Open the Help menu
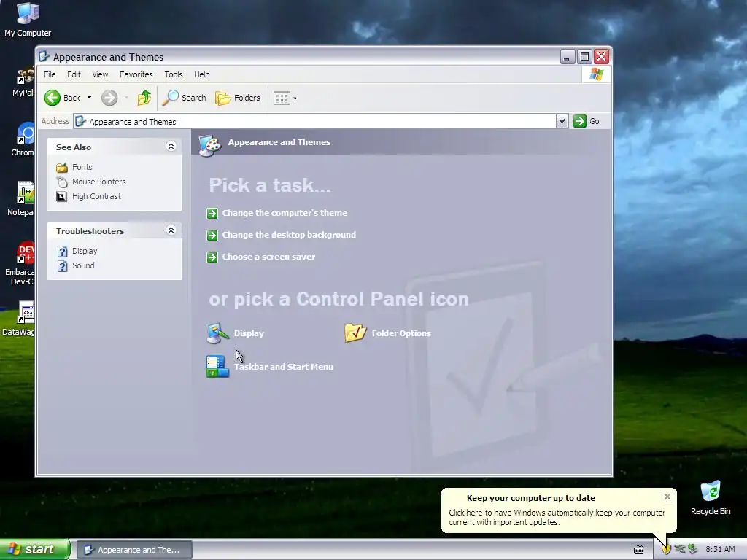Image resolution: width=747 pixels, height=560 pixels. point(201,74)
